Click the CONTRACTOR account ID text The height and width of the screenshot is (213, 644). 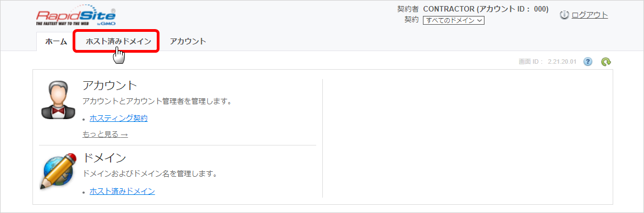point(486,9)
